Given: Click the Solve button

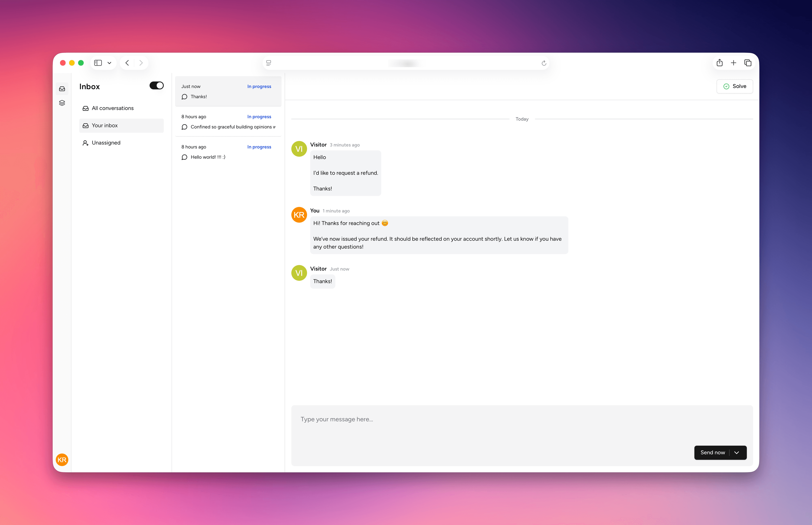Looking at the screenshot, I should click(735, 86).
